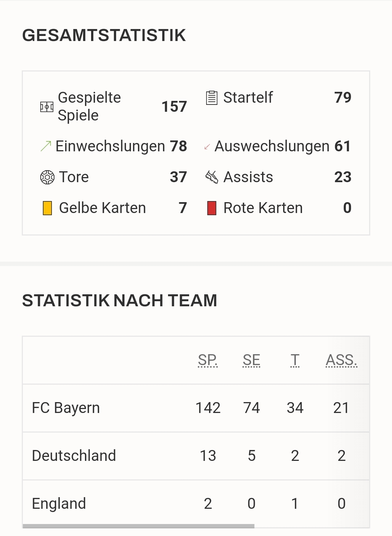Viewport: 392px width, 536px height.
Task: Click the red card icon
Action: click(x=212, y=208)
